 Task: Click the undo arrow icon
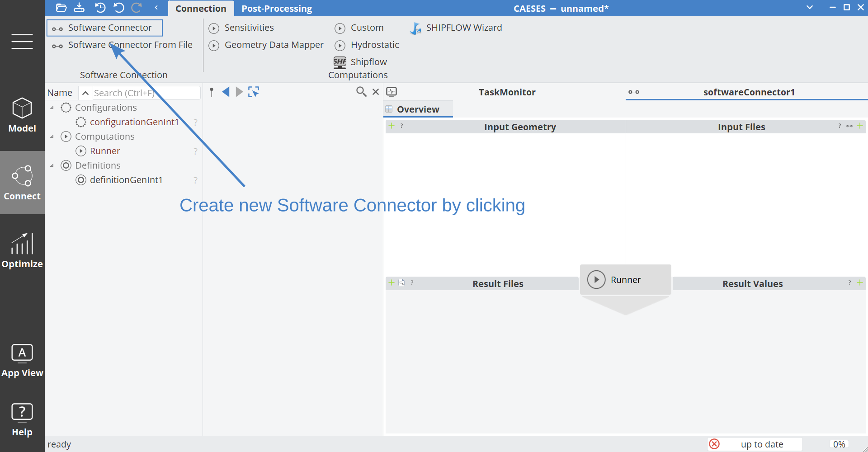tap(119, 8)
